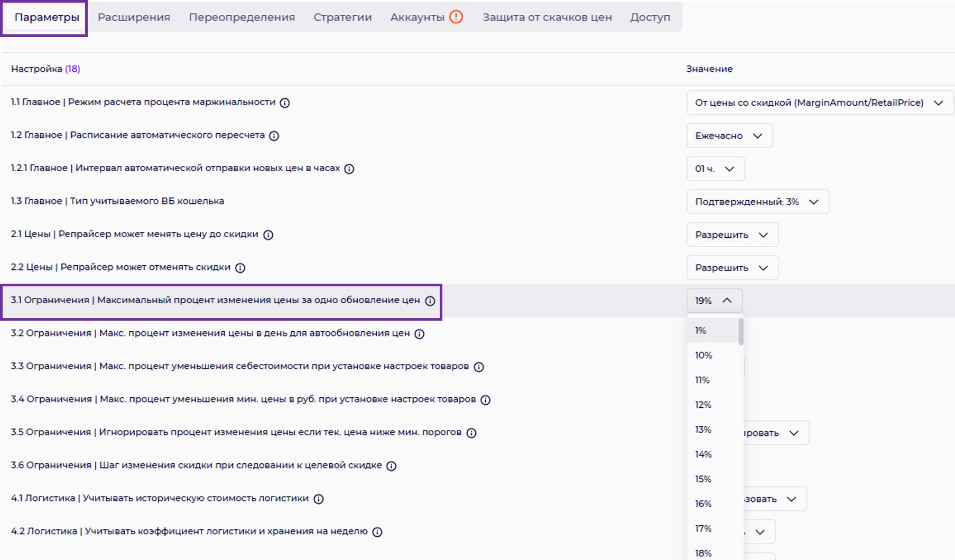Click info icon for 2.1 price before discount
Viewport: 955px width, 560px height.
tap(268, 235)
